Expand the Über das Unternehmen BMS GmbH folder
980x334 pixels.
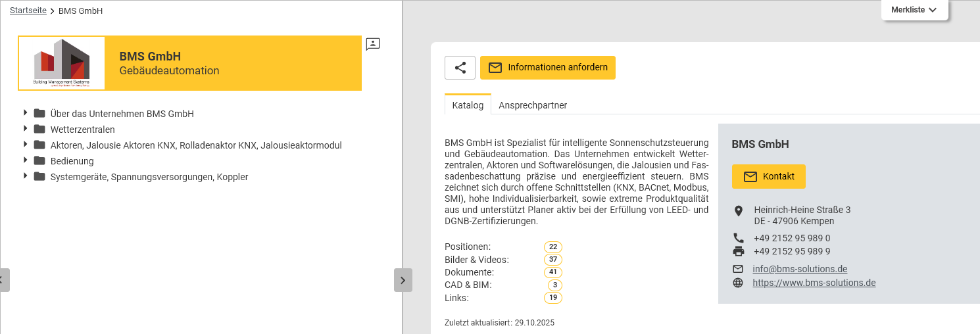(26, 113)
